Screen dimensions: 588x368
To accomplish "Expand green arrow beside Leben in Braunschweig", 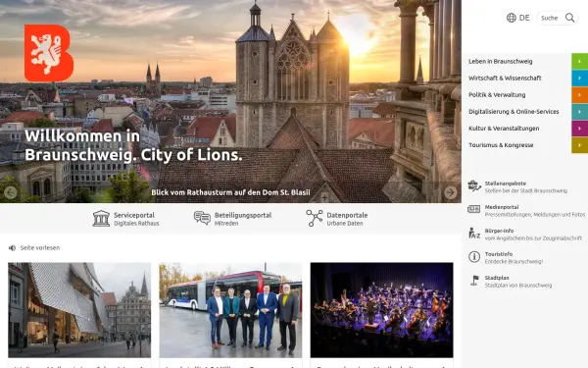I will click(x=579, y=61).
